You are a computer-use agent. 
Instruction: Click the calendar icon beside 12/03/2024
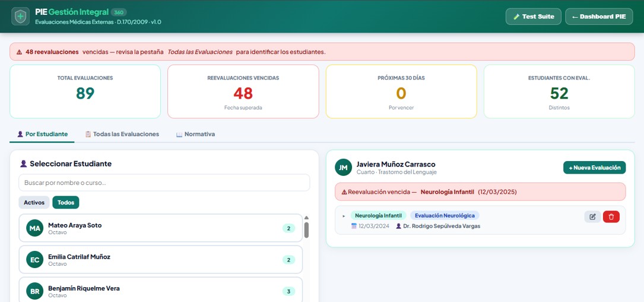tap(354, 226)
